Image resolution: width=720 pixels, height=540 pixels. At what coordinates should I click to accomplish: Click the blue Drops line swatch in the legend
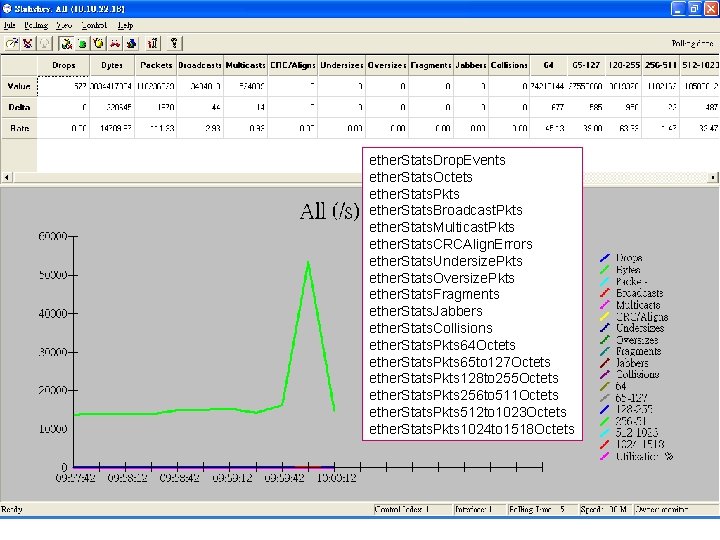click(x=605, y=258)
